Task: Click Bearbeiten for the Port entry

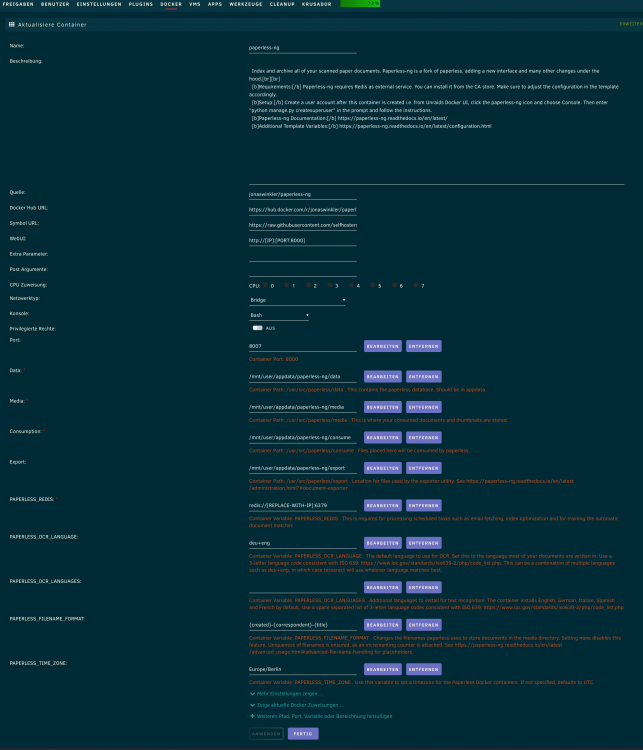Action: (383, 346)
